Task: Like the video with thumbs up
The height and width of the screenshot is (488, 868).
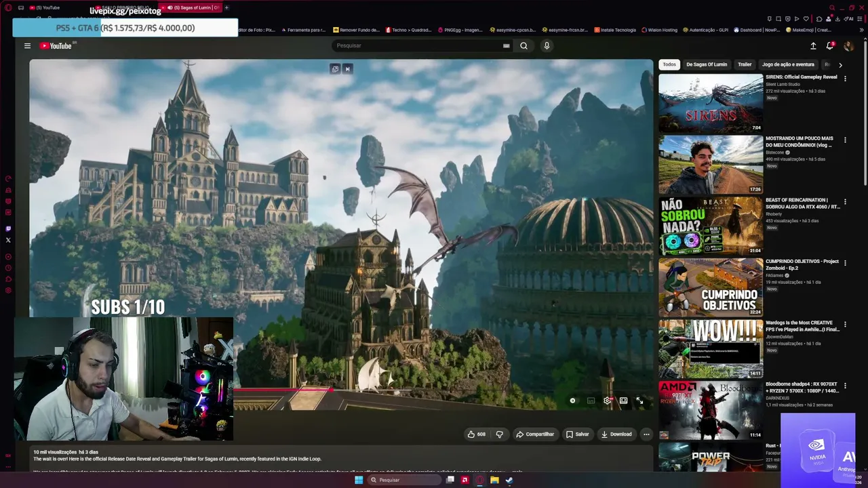Action: (476, 434)
